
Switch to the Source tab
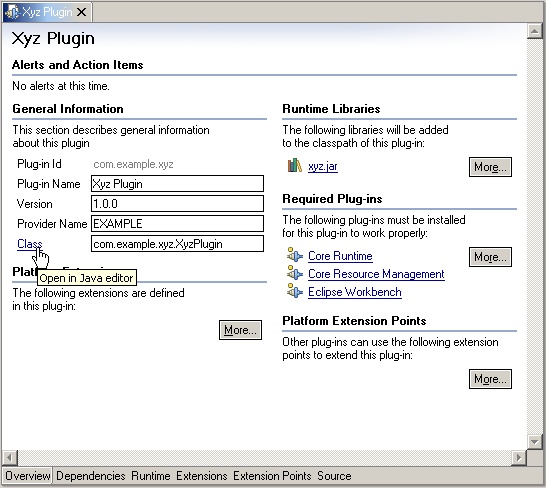(x=334, y=476)
